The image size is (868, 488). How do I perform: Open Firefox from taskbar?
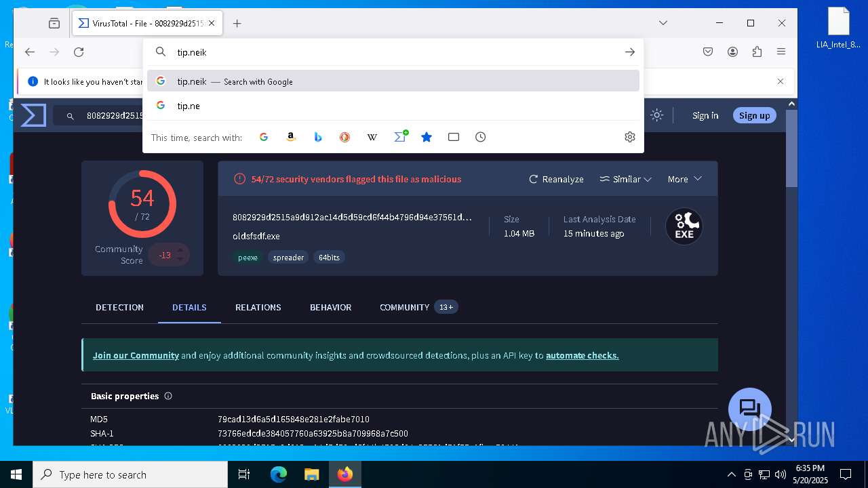[345, 474]
